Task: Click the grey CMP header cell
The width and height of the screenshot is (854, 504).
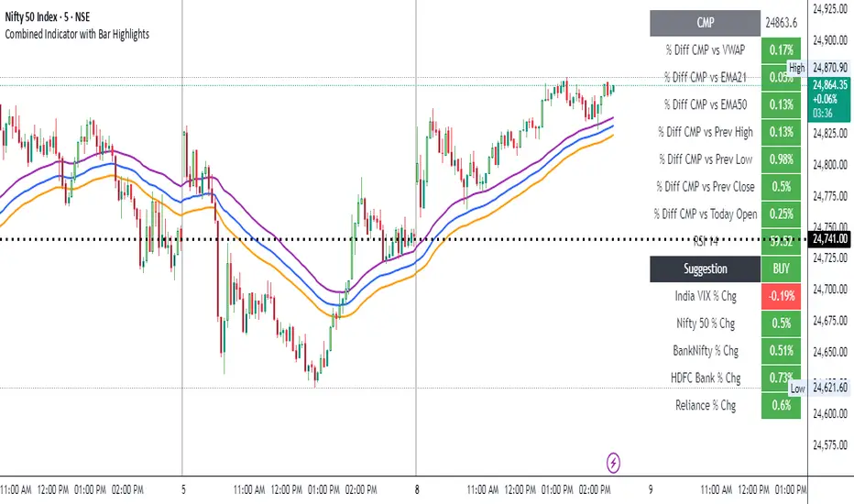Action: (x=705, y=23)
